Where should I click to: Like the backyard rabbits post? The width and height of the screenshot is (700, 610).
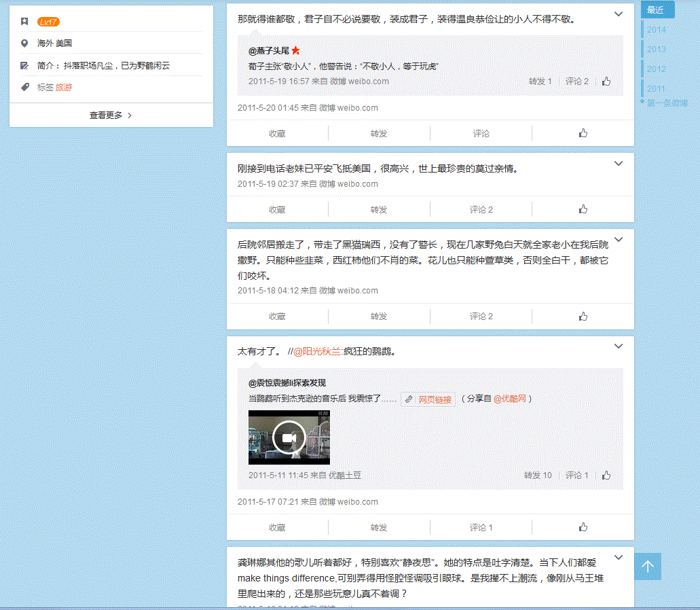583,317
